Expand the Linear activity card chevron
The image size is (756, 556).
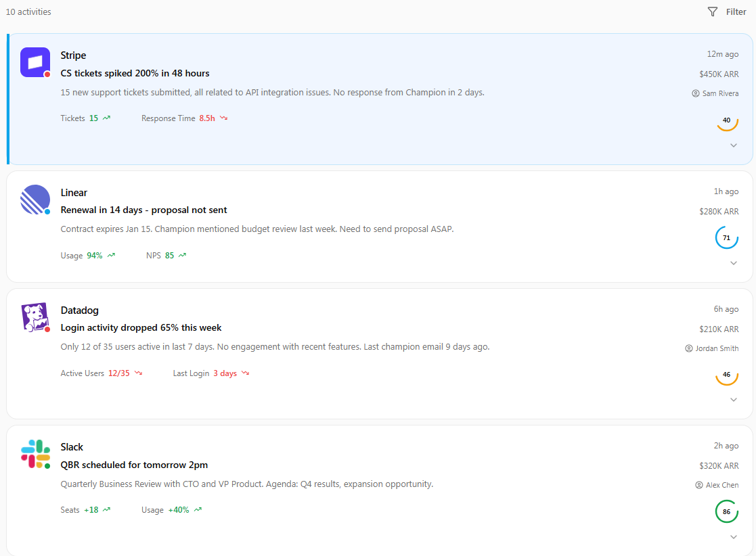pos(734,263)
